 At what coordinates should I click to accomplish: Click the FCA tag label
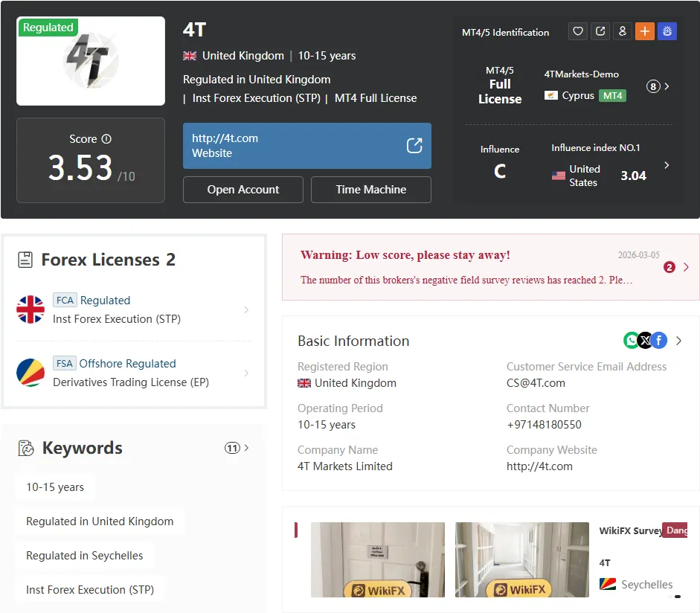click(65, 300)
